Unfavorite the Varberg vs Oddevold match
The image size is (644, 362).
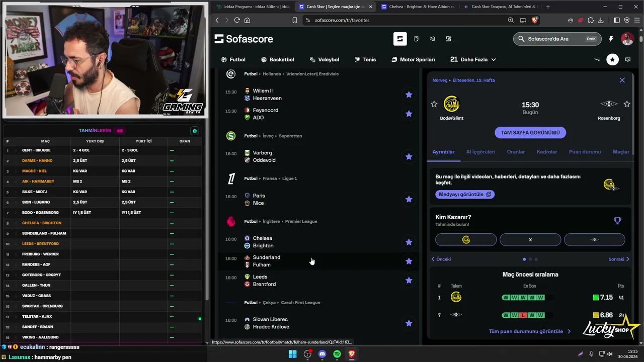(x=409, y=156)
